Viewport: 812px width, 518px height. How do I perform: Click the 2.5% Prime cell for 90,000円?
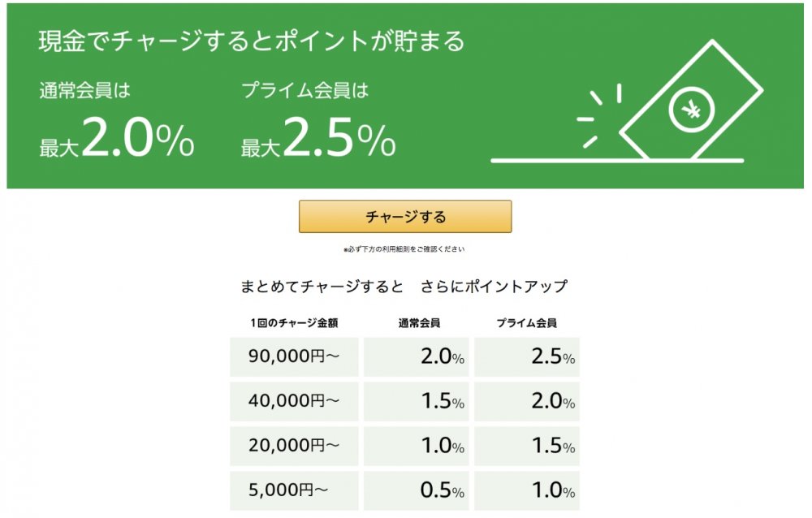click(527, 357)
